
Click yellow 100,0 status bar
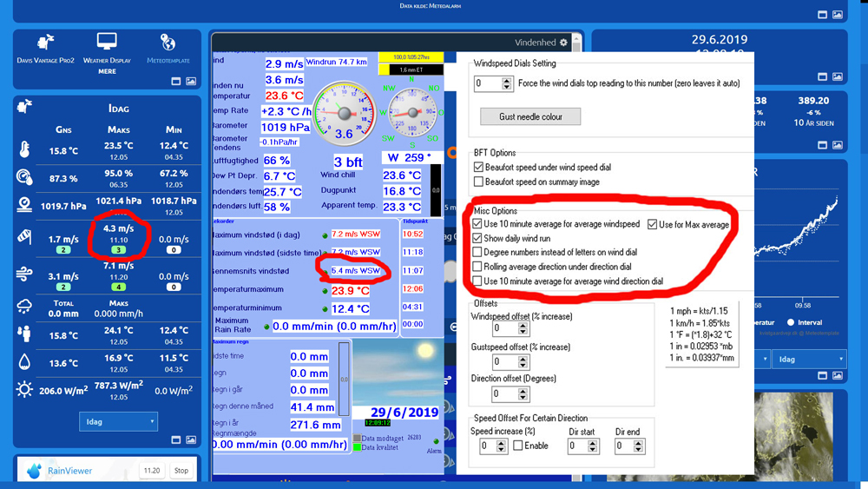(x=411, y=57)
